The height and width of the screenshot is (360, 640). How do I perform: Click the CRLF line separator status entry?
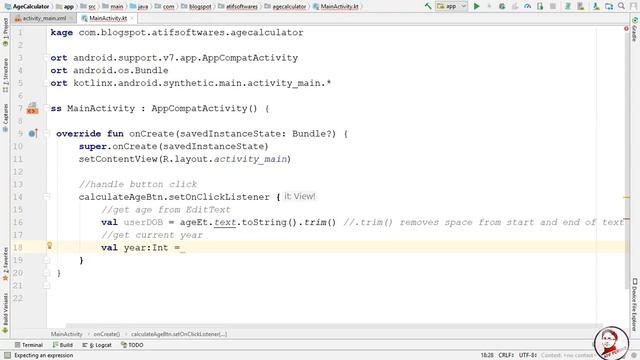tap(506, 356)
